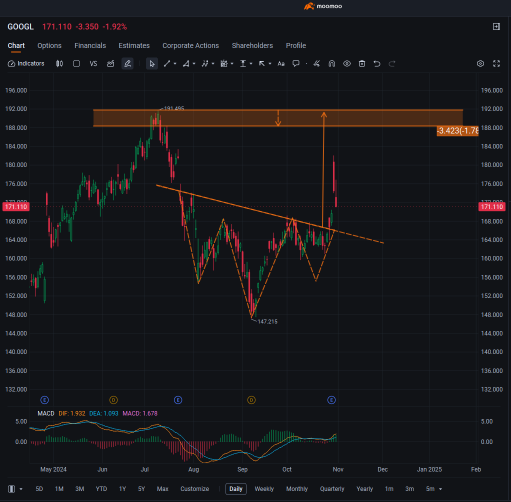This screenshot has width=511, height=502.
Task: Select the Yearly interval
Action: (365, 489)
